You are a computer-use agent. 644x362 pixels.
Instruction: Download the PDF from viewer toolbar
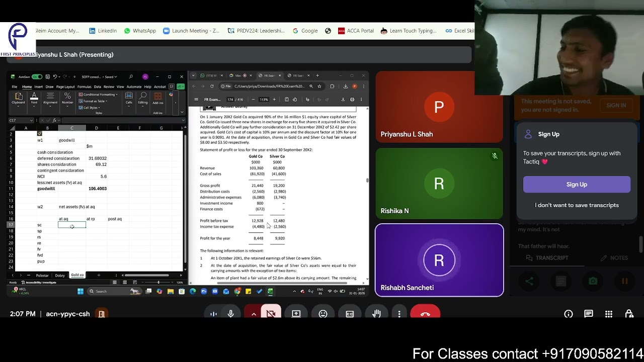343,100
